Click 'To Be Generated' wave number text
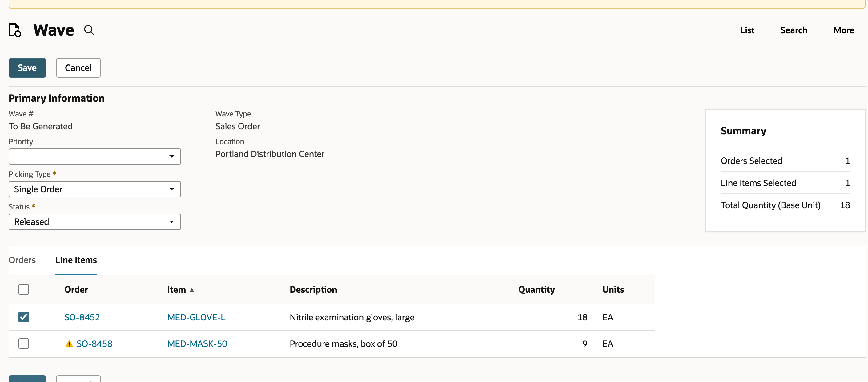Image resolution: width=868 pixels, height=382 pixels. click(41, 126)
